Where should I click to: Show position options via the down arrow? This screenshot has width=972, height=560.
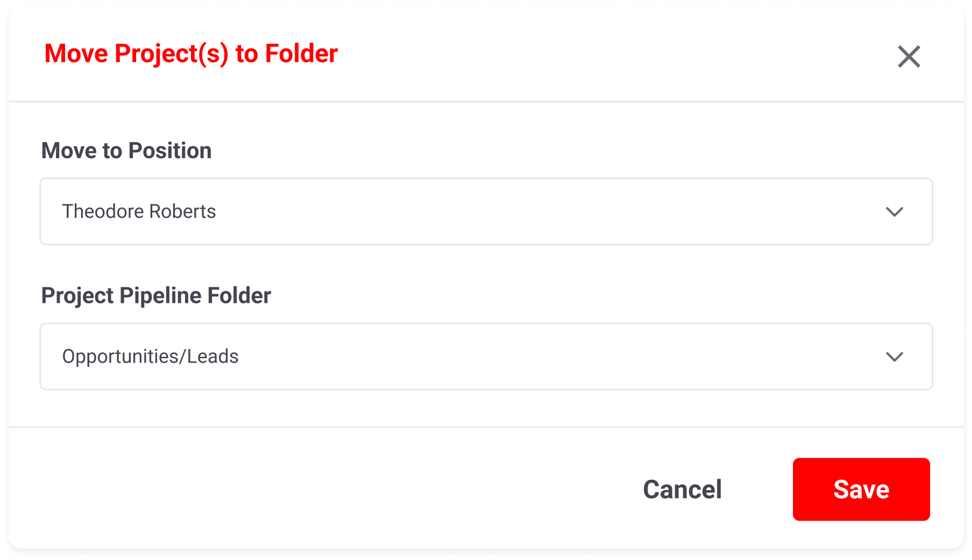[x=894, y=212]
